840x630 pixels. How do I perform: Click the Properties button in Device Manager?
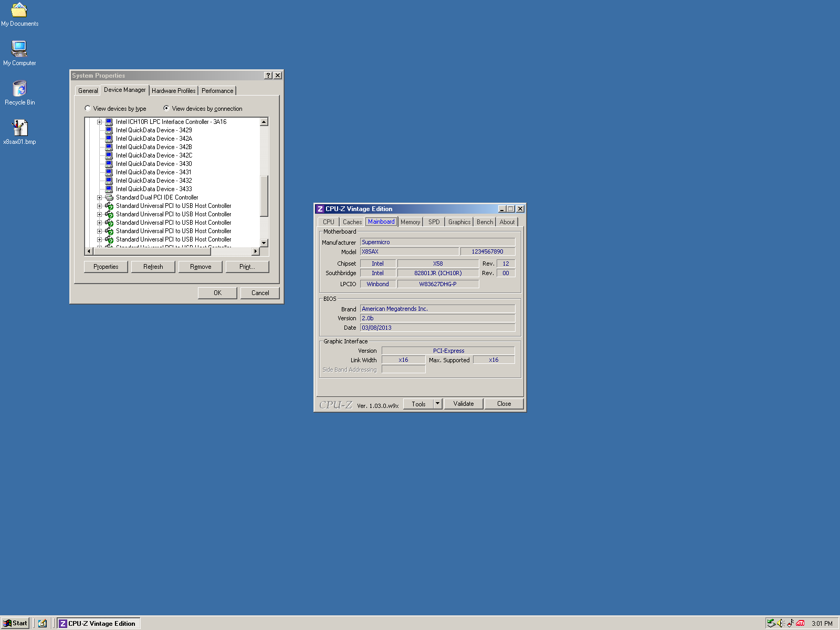pos(106,267)
